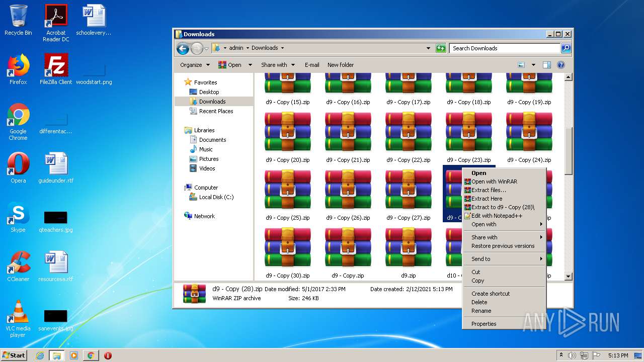This screenshot has width=644, height=362.
Task: Show the preview pane
Action: point(547,65)
